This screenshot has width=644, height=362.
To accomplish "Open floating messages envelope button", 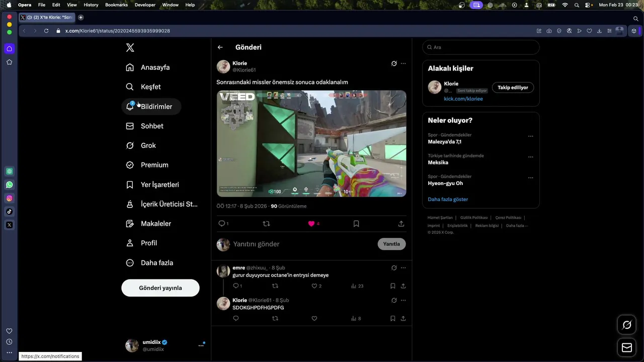I will click(x=627, y=347).
